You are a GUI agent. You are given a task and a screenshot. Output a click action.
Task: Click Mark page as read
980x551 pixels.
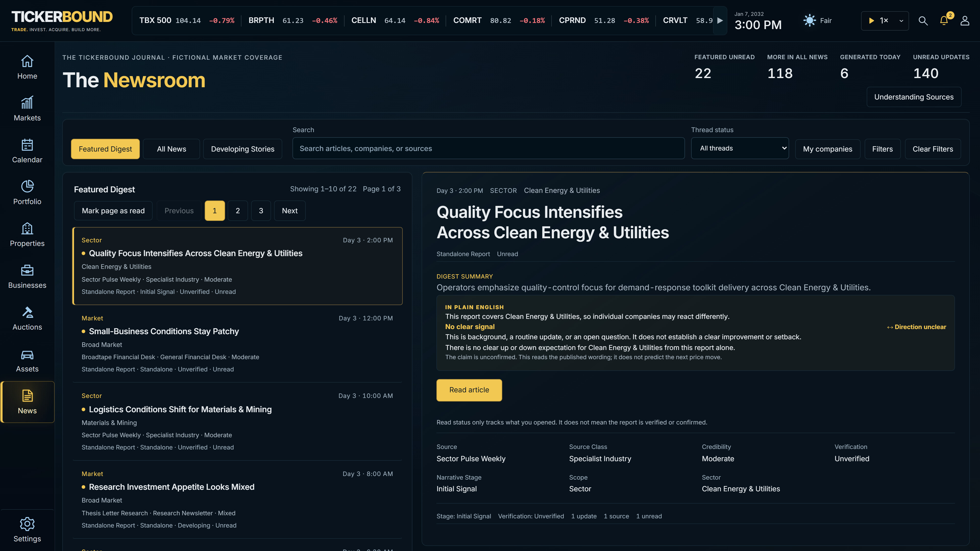click(x=113, y=211)
